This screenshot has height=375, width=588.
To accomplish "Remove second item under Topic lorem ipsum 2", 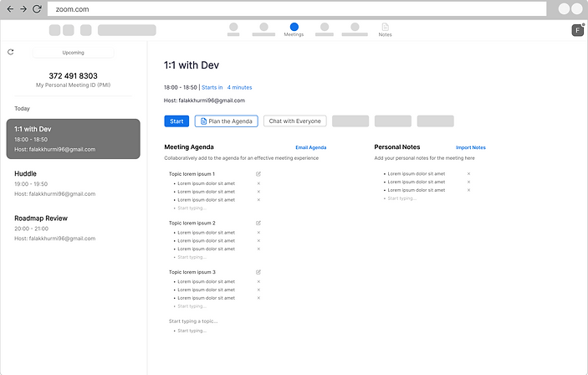I will pos(258,241).
